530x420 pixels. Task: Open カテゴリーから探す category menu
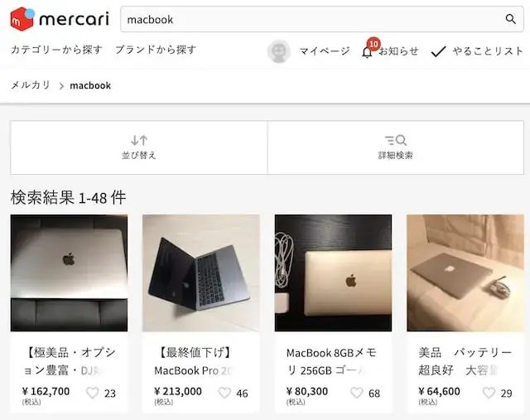click(56, 50)
